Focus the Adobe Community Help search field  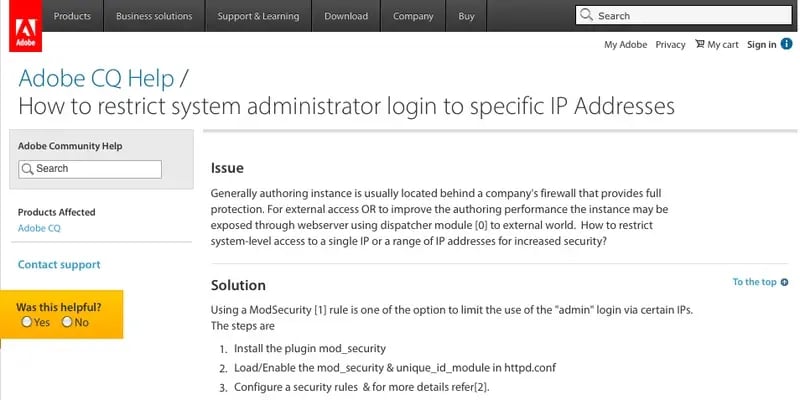pyautogui.click(x=95, y=169)
